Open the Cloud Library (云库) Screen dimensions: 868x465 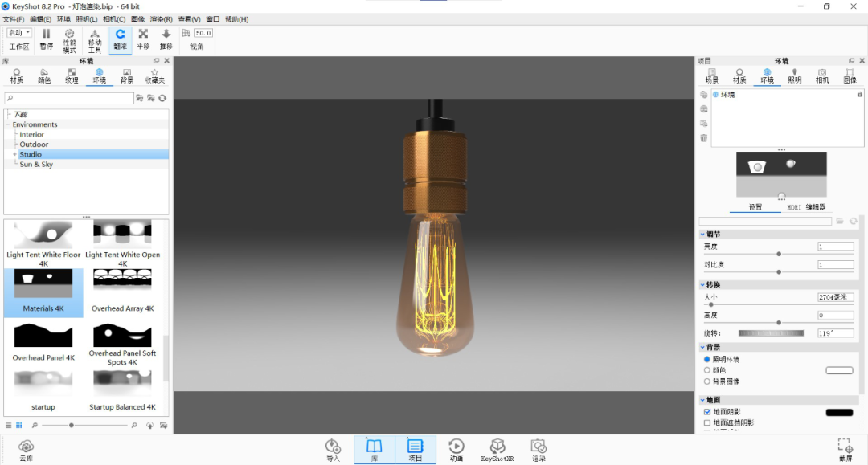26,450
